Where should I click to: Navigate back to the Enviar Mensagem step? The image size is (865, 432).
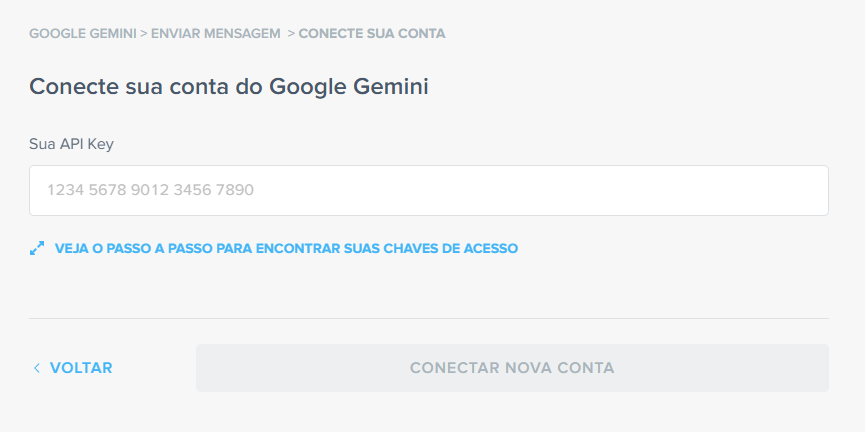click(215, 34)
